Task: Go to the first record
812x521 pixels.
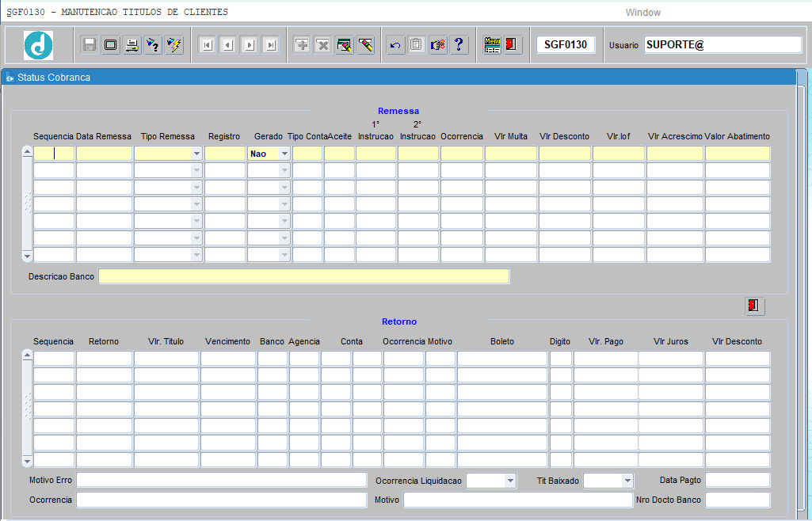Action: (x=207, y=45)
